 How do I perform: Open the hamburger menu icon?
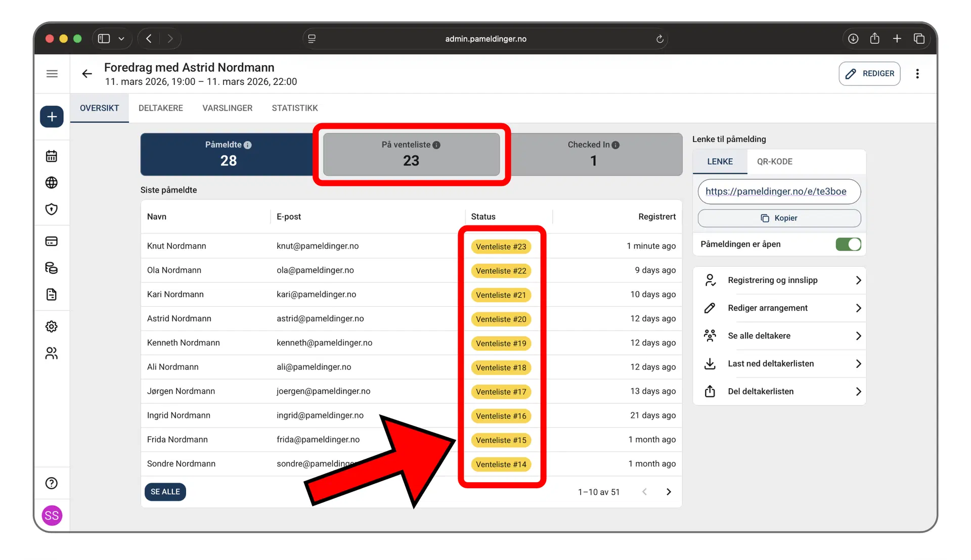(x=52, y=74)
